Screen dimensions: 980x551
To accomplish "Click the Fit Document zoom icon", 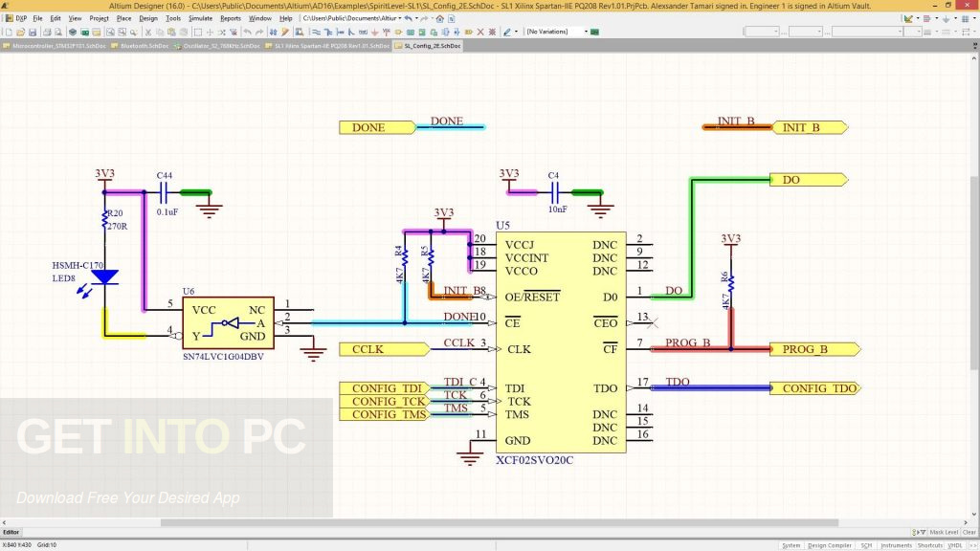I will [110, 32].
